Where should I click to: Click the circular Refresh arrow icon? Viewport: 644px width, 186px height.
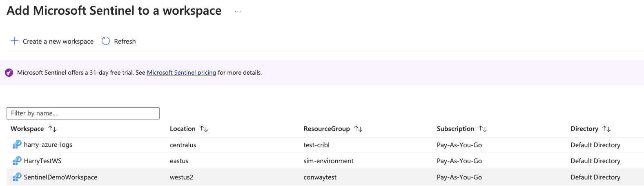tap(106, 41)
